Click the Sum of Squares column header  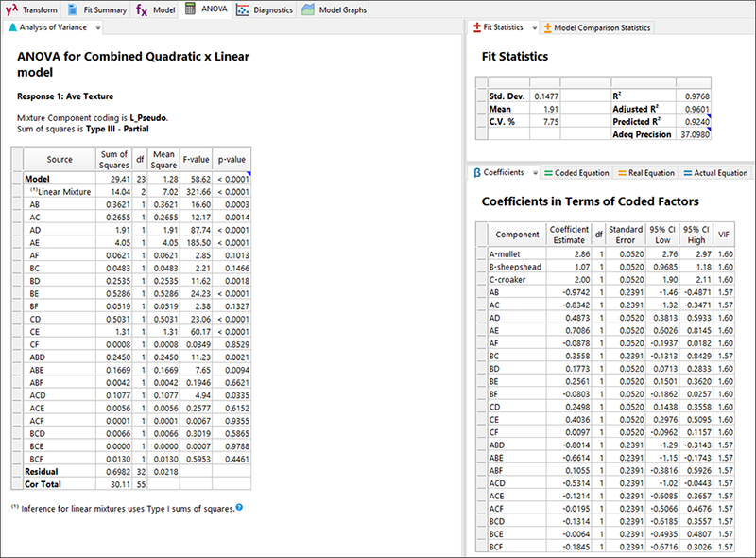pos(114,160)
